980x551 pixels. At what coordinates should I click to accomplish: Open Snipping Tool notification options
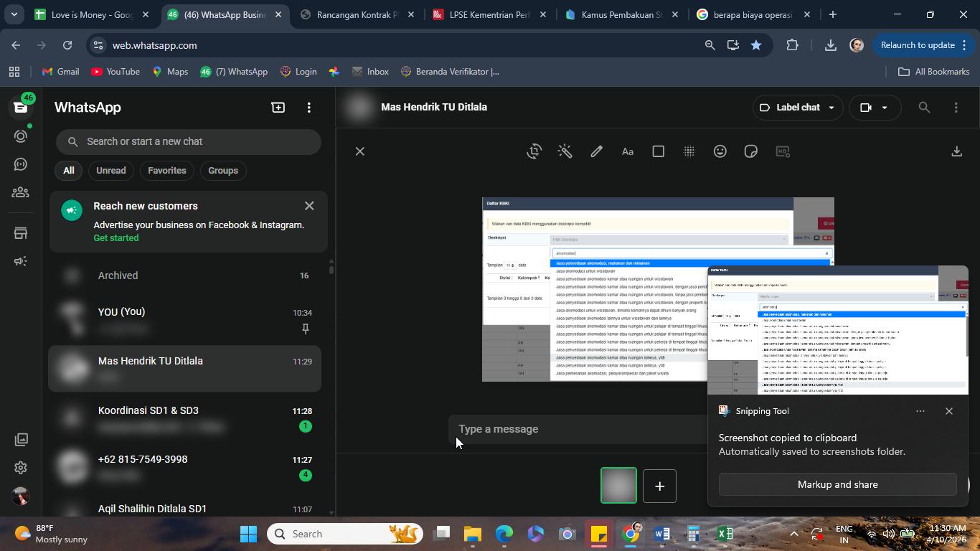click(x=920, y=411)
